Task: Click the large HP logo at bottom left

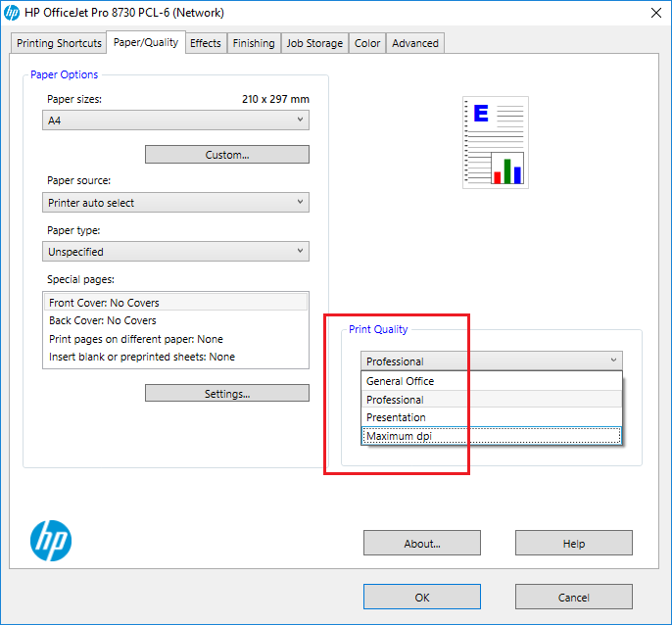Action: click(51, 541)
